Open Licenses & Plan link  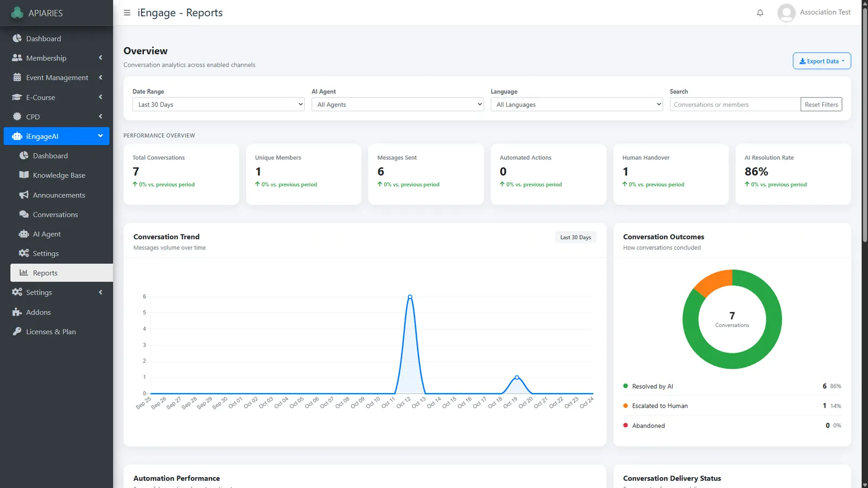(56, 331)
